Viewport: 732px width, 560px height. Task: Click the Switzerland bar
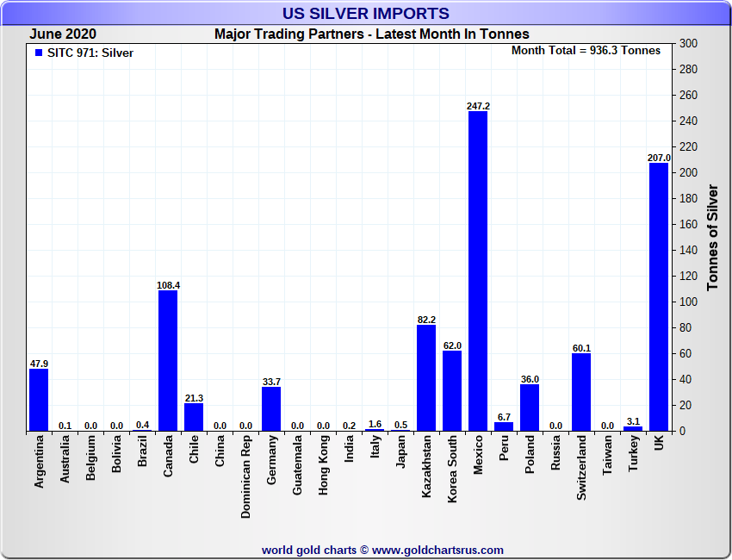pos(581,392)
